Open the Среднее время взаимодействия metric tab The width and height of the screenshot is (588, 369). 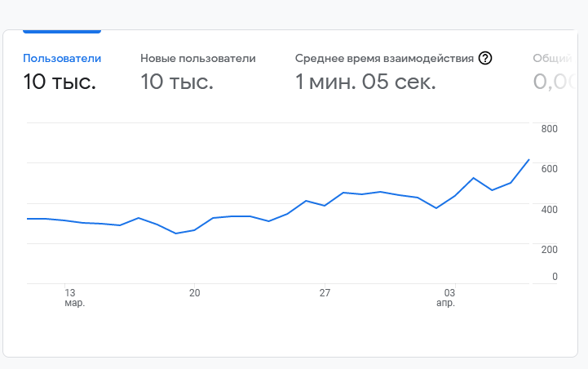click(x=384, y=58)
